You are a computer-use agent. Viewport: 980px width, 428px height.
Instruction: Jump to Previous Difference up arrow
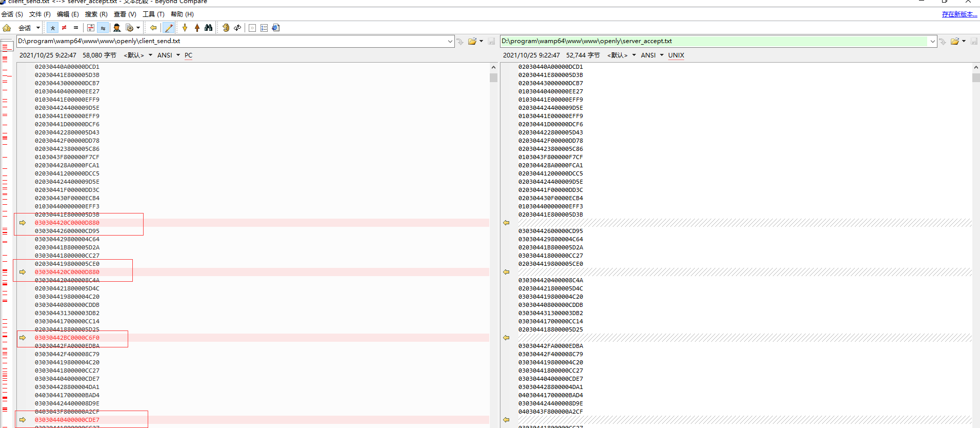[197, 28]
